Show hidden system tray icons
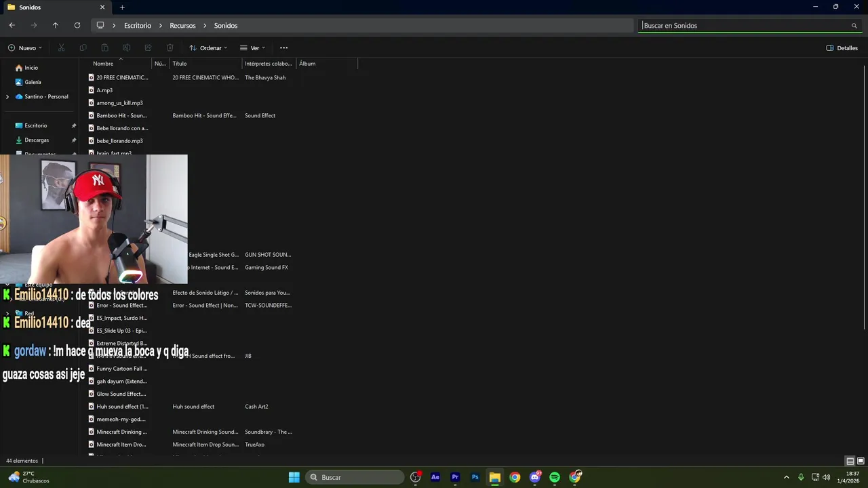 coord(786,477)
